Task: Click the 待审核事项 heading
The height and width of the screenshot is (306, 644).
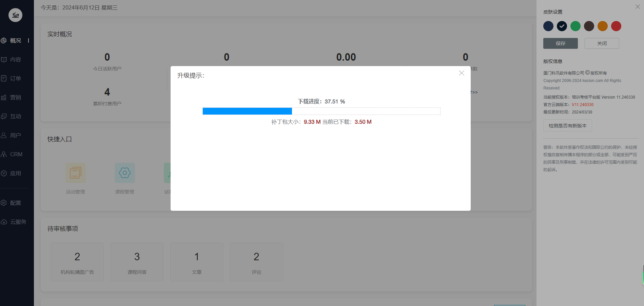Action: coord(63,229)
